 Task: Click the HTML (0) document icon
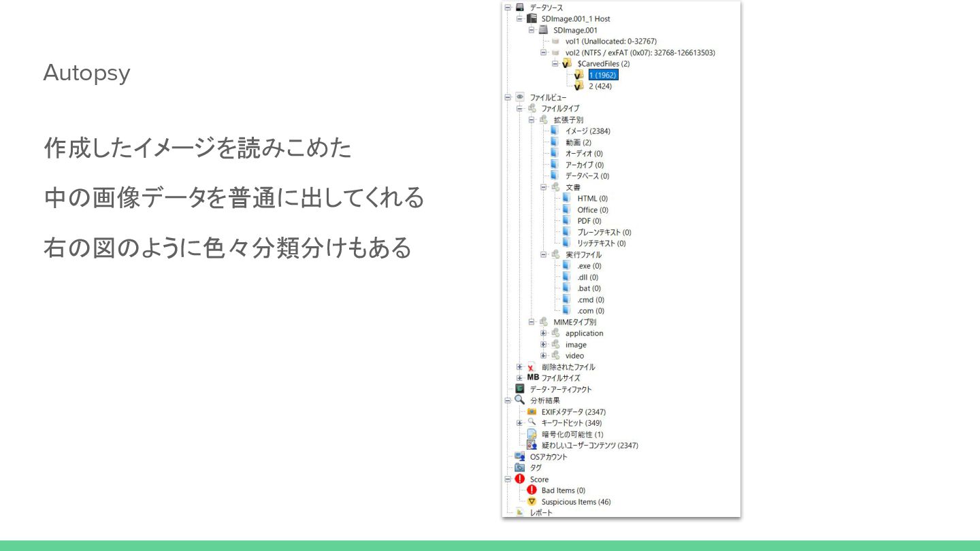pyautogui.click(x=567, y=198)
